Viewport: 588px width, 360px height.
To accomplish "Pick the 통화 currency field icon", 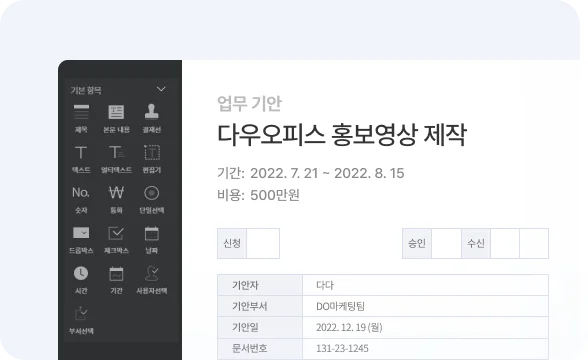I will tap(116, 193).
